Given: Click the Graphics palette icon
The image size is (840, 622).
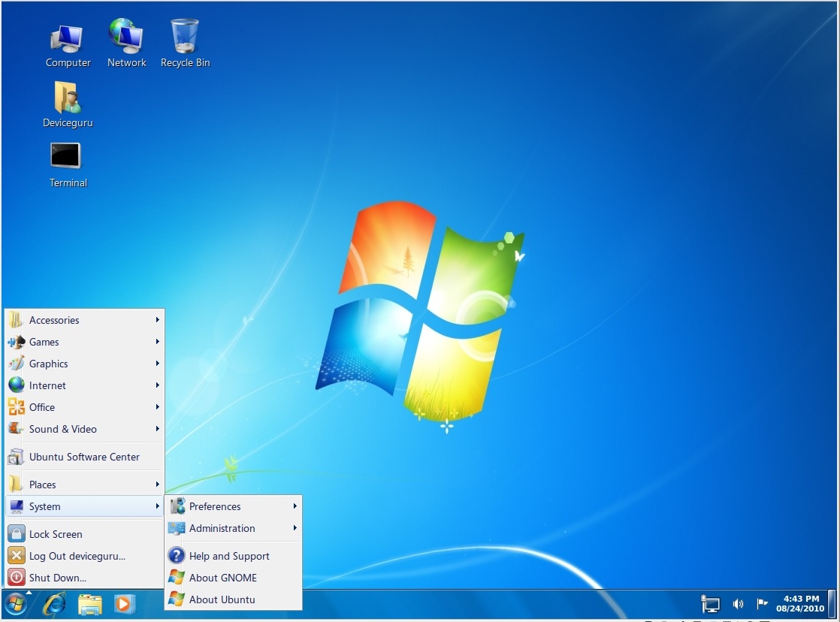Looking at the screenshot, I should (16, 364).
